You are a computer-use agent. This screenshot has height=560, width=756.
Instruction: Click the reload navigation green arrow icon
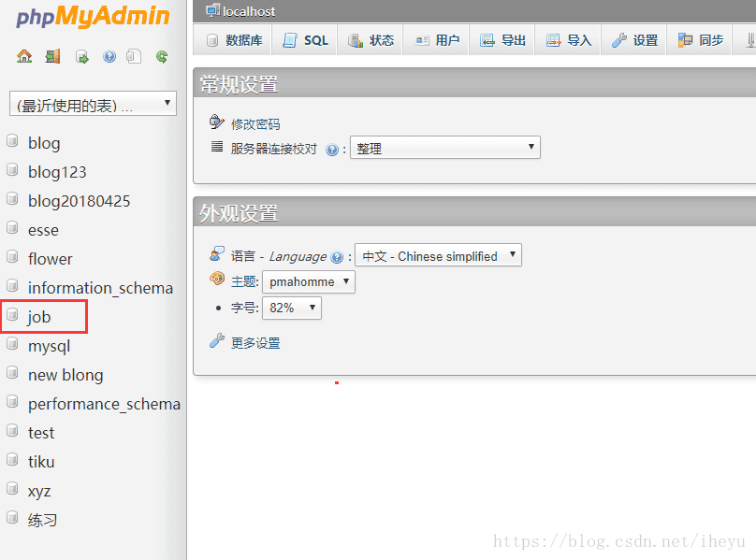coord(162,57)
